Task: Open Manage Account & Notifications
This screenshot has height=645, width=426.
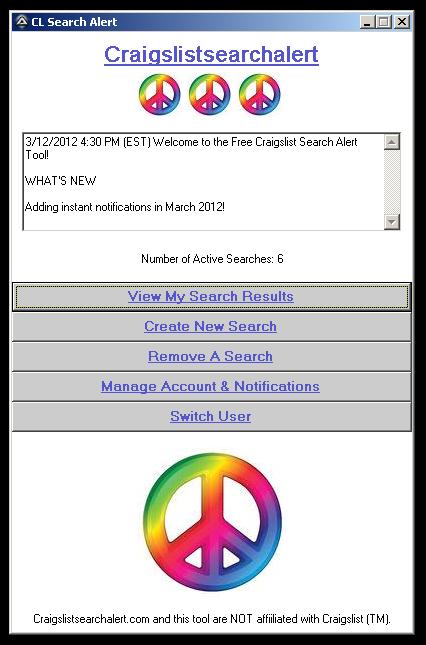Action: 211,386
